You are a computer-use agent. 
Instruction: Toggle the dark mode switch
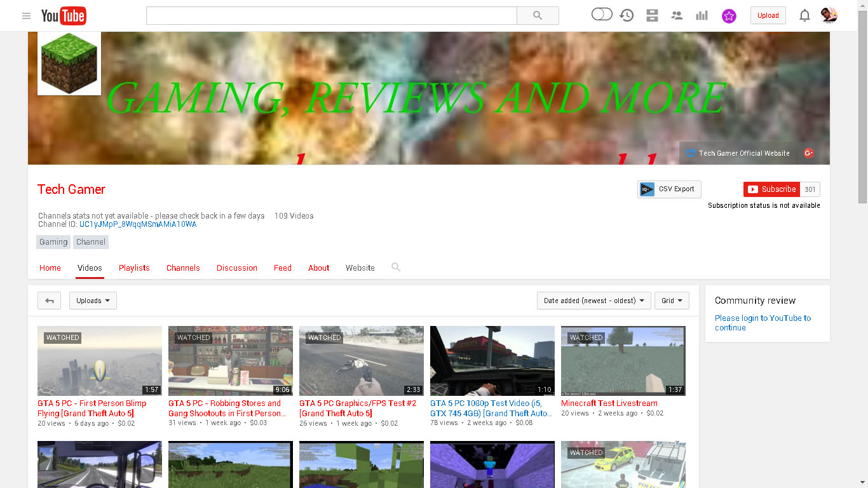point(601,13)
